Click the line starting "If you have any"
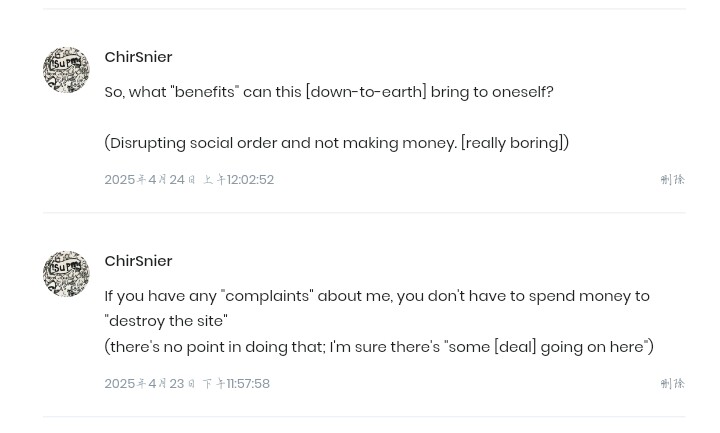The image size is (720, 433). tap(377, 296)
